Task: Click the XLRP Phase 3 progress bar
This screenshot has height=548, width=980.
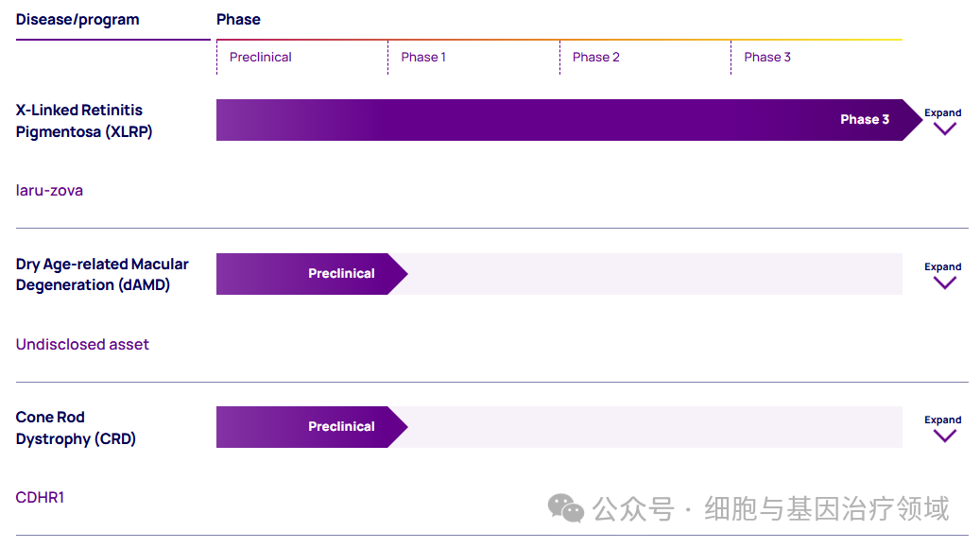Action: [x=569, y=120]
